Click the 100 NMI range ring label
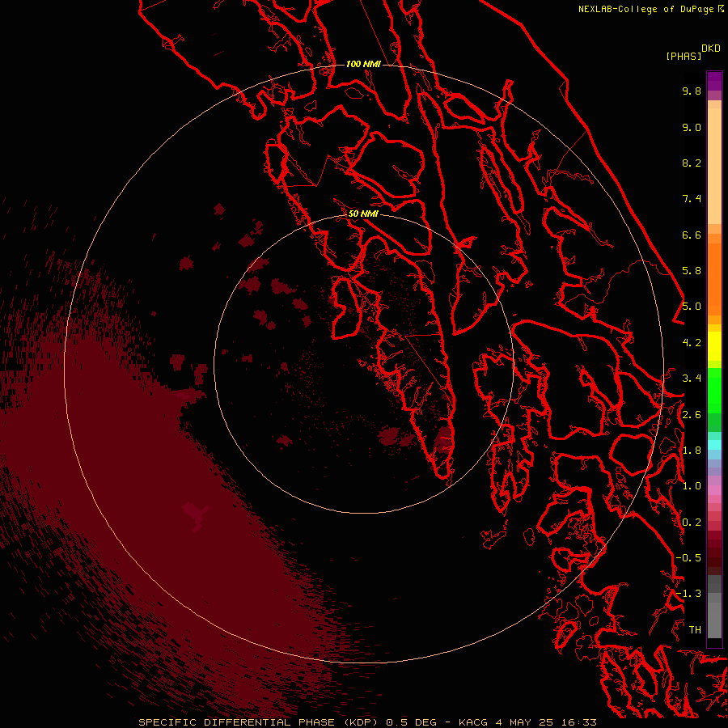Screen dimensions: 728x728 363,64
